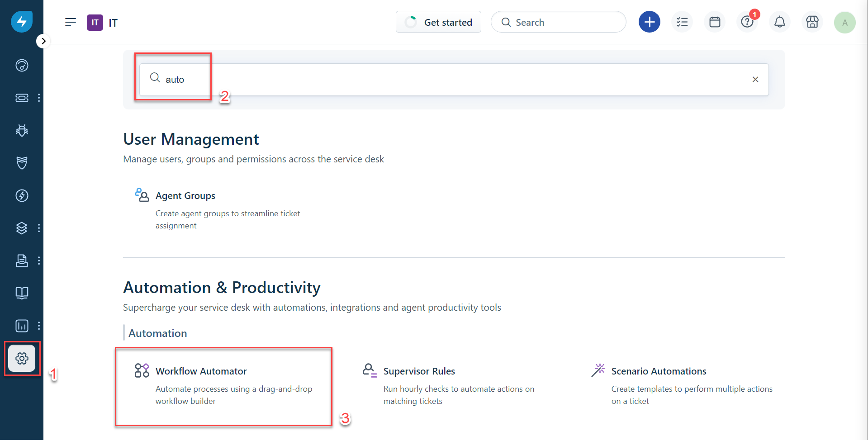Click the notifications bell icon
This screenshot has height=441, width=868.
779,22
